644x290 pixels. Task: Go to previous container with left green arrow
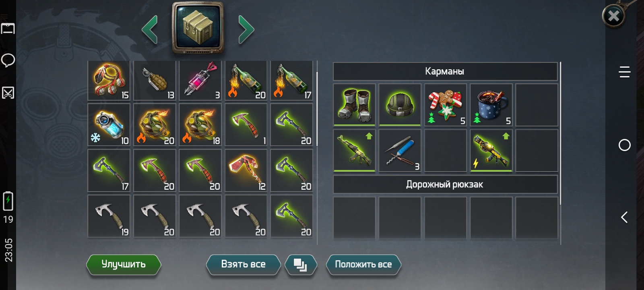(x=150, y=29)
